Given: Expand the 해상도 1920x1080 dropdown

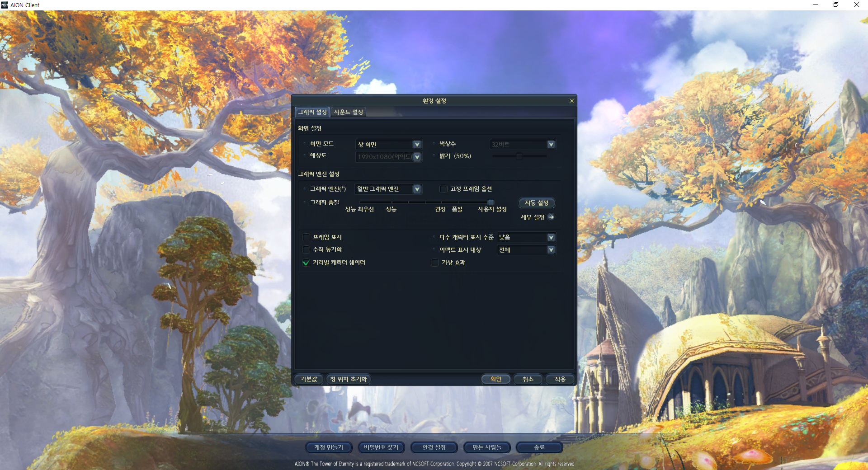Looking at the screenshot, I should (x=388, y=157).
